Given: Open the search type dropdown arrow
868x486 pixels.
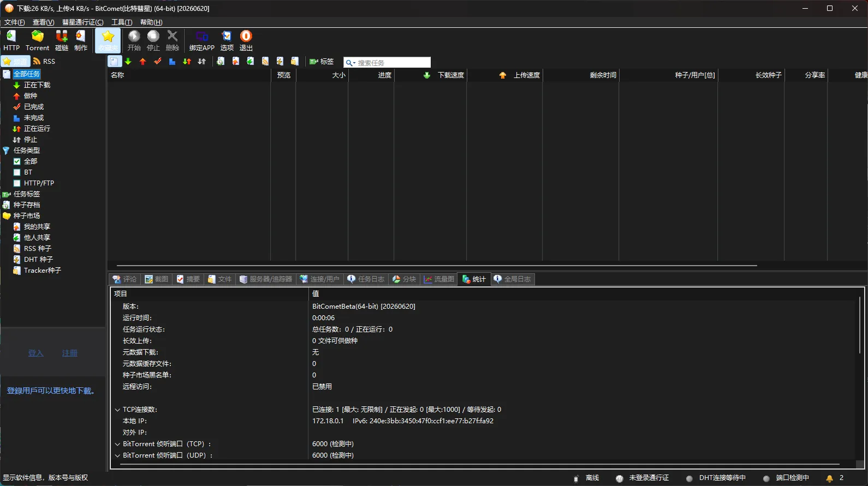Looking at the screenshot, I should [354, 63].
